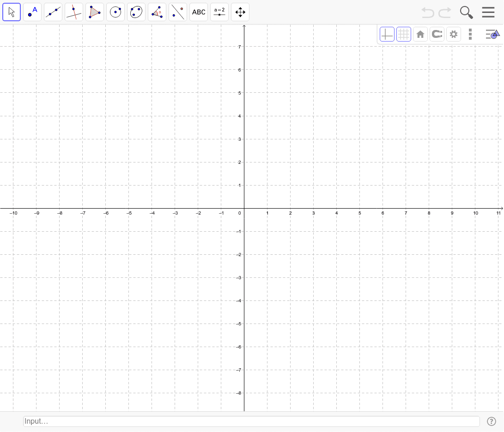Image resolution: width=504 pixels, height=432 pixels.
Task: Toggle the grid display
Action: 404,34
